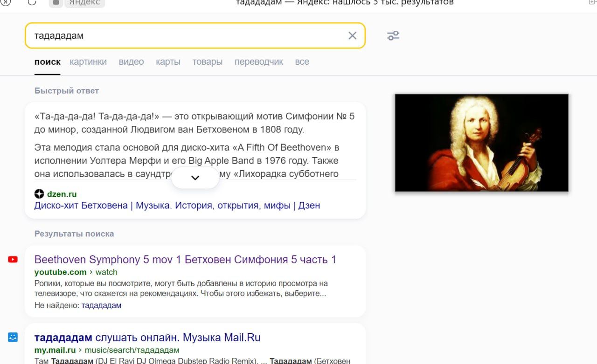Viewport: 597px width, 364px height.
Task: Select the товары tab
Action: click(x=207, y=62)
